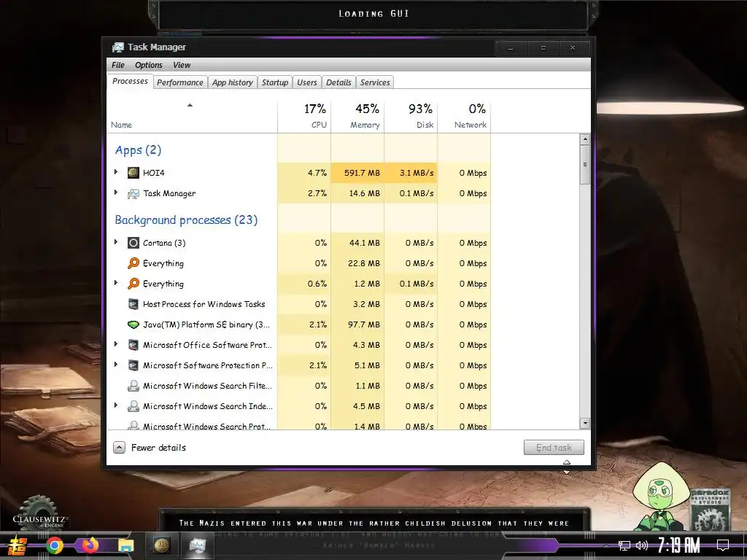Select the Apps (2) group heading

click(x=138, y=150)
